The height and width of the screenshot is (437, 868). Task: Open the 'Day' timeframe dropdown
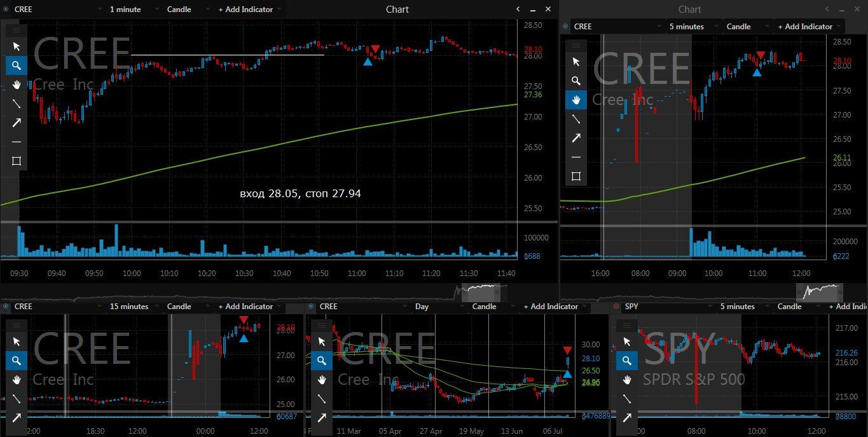439,307
